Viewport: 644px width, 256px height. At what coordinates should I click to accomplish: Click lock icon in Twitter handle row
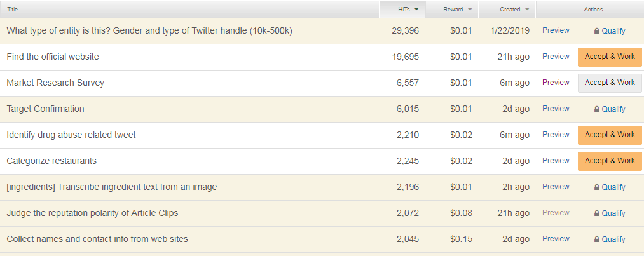pos(597,30)
